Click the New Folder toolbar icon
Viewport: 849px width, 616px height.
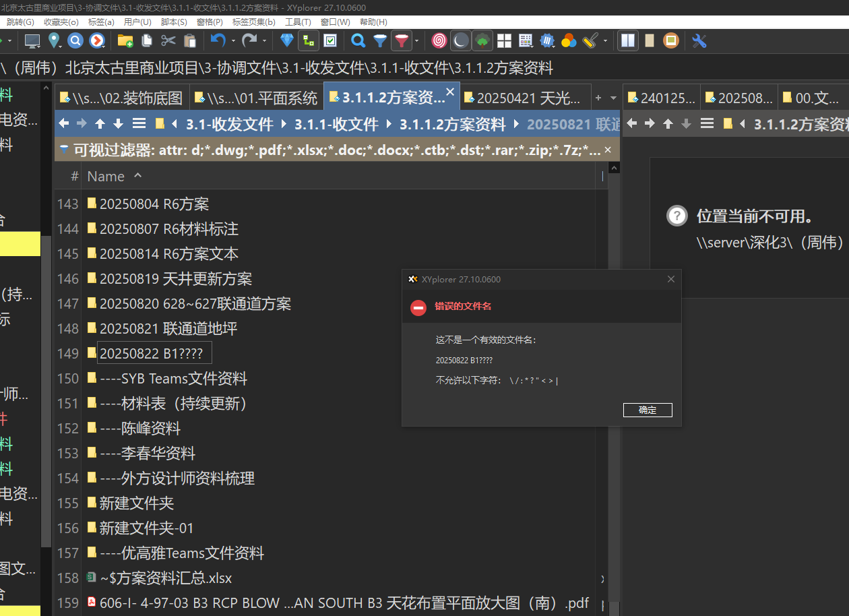[x=125, y=41]
